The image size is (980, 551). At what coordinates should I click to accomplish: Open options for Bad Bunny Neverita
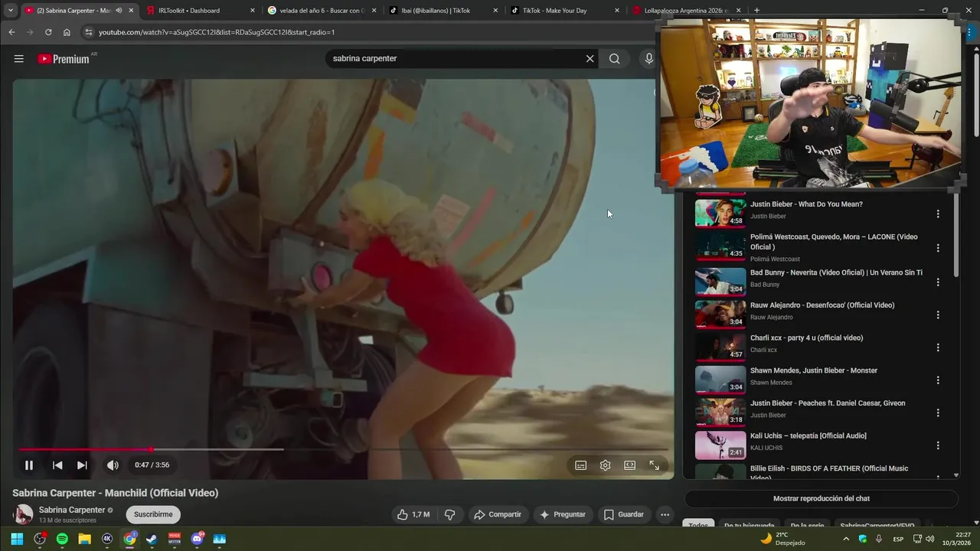[x=938, y=282]
